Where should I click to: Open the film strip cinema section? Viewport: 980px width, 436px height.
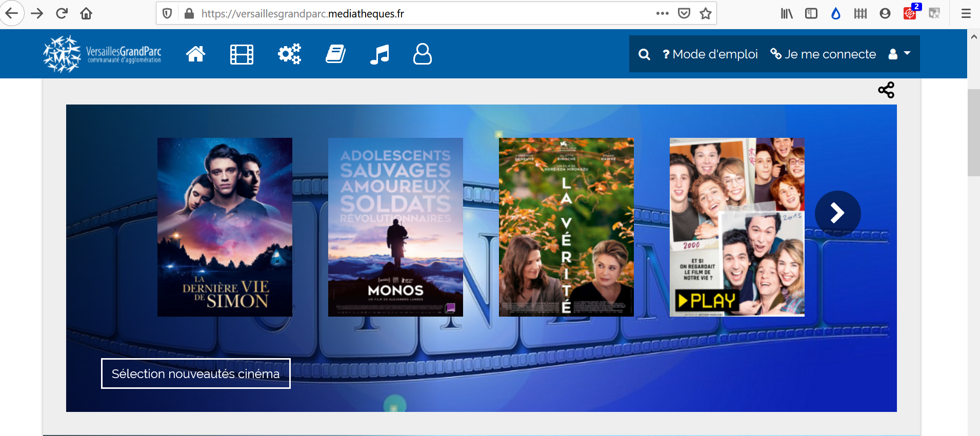(x=242, y=54)
